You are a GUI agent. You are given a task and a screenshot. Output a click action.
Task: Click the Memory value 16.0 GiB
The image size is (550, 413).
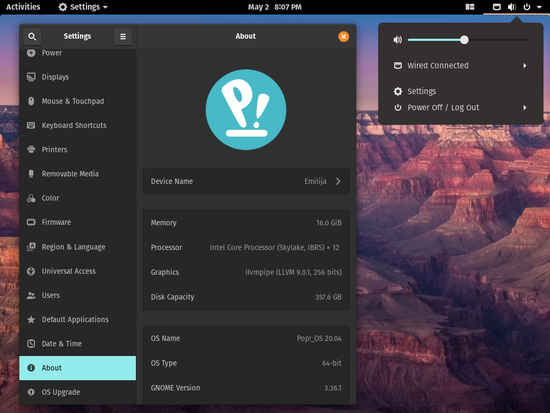tap(329, 223)
